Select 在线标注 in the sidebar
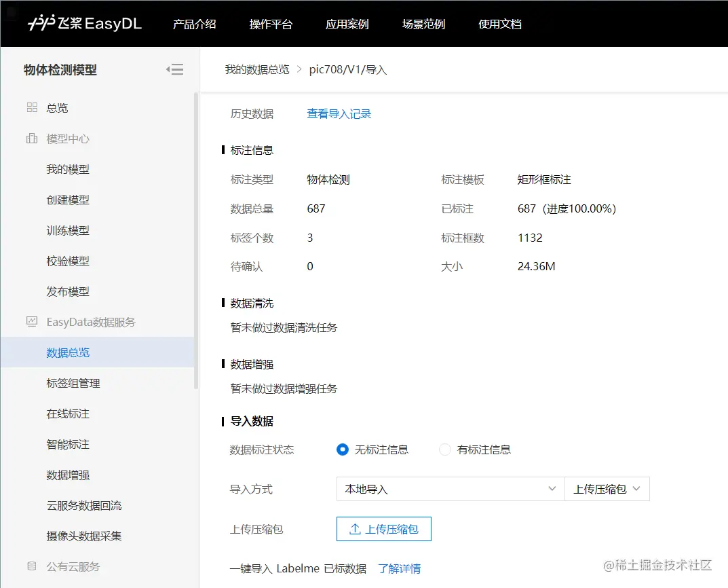 pyautogui.click(x=67, y=414)
